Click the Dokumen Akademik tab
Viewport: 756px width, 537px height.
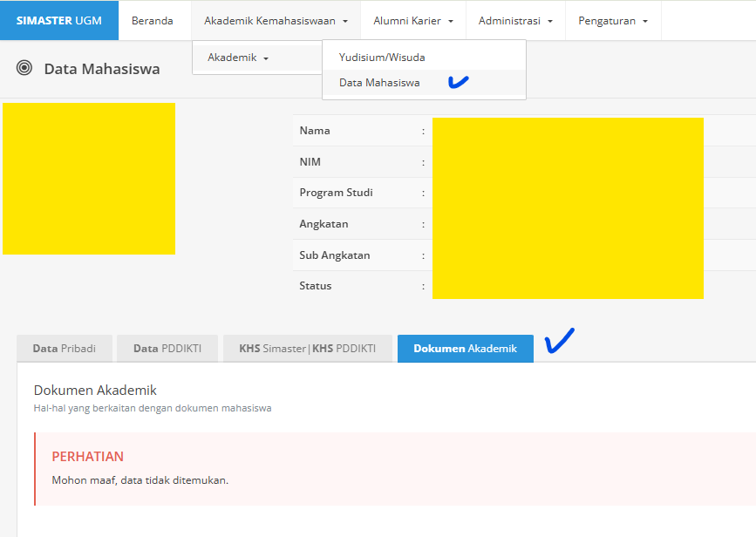pyautogui.click(x=465, y=349)
